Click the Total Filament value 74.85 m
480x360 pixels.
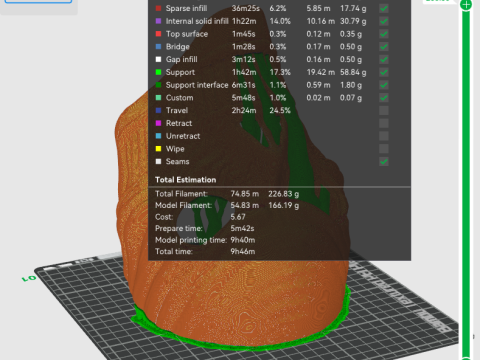[245, 194]
